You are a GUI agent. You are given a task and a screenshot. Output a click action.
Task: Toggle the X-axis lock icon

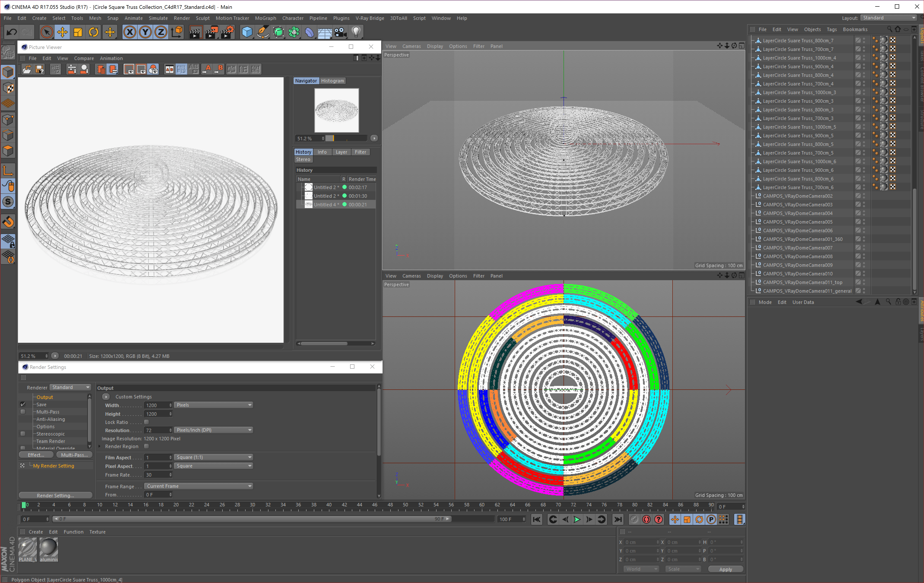coord(130,32)
